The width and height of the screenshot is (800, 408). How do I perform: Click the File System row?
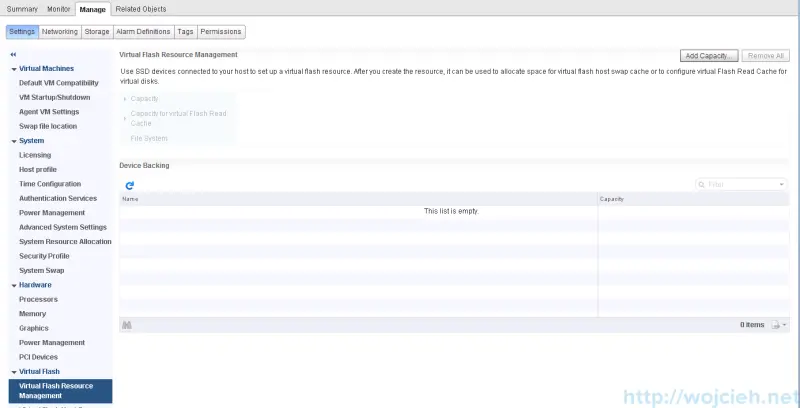tap(149, 139)
